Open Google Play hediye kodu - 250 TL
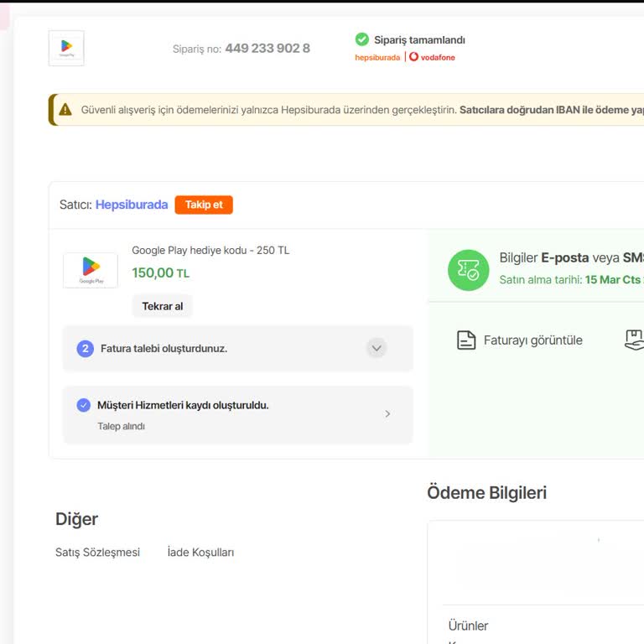This screenshot has height=644, width=644. tap(210, 250)
